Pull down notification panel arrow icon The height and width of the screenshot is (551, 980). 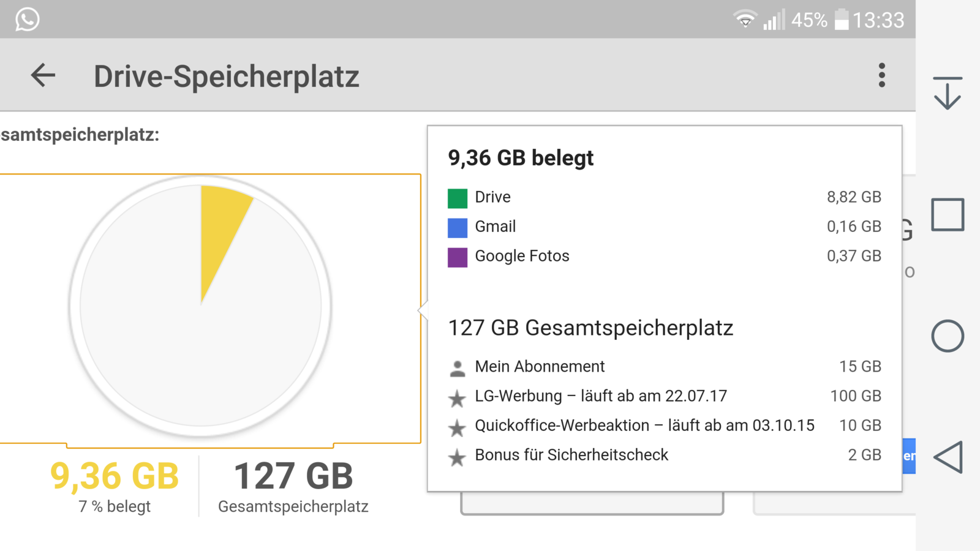click(x=948, y=93)
